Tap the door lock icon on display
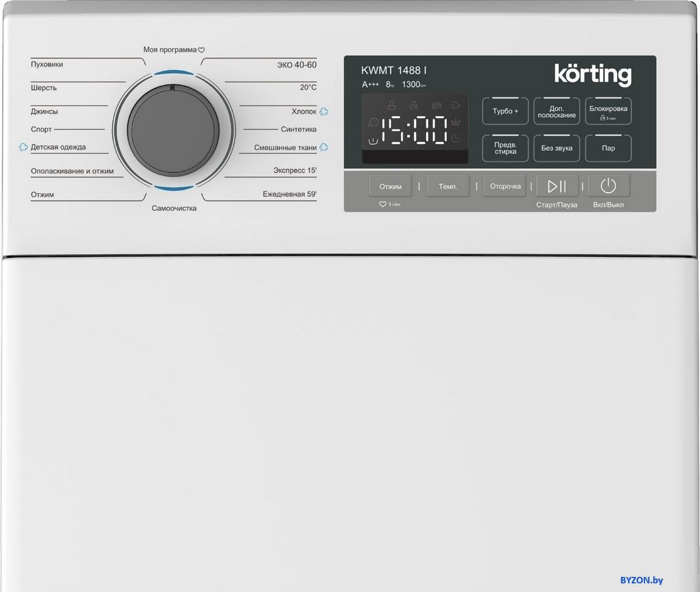 (392, 106)
